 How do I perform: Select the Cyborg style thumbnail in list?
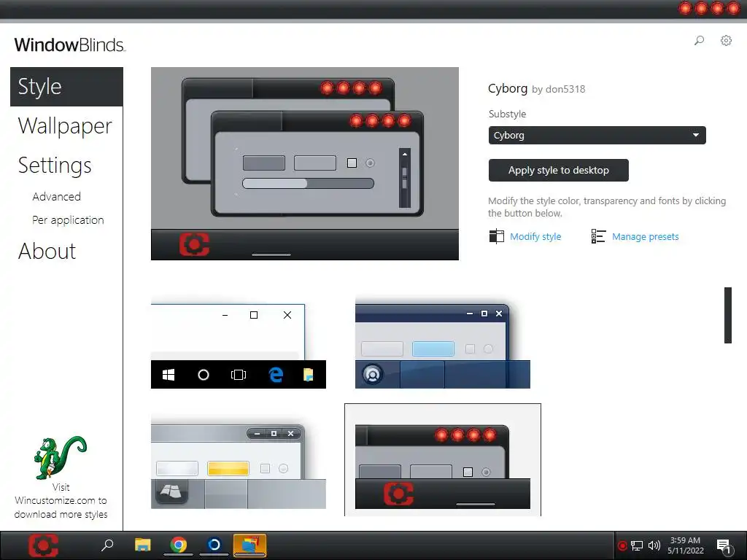(x=443, y=460)
